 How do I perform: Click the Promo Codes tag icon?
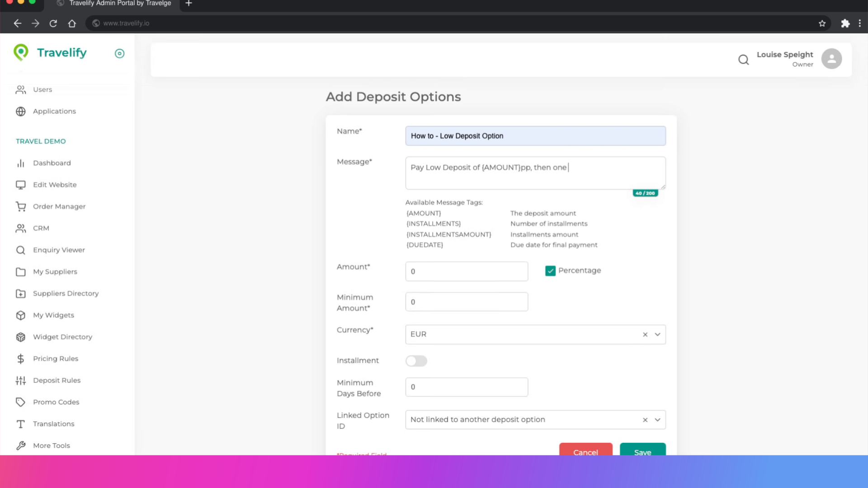[x=21, y=402]
